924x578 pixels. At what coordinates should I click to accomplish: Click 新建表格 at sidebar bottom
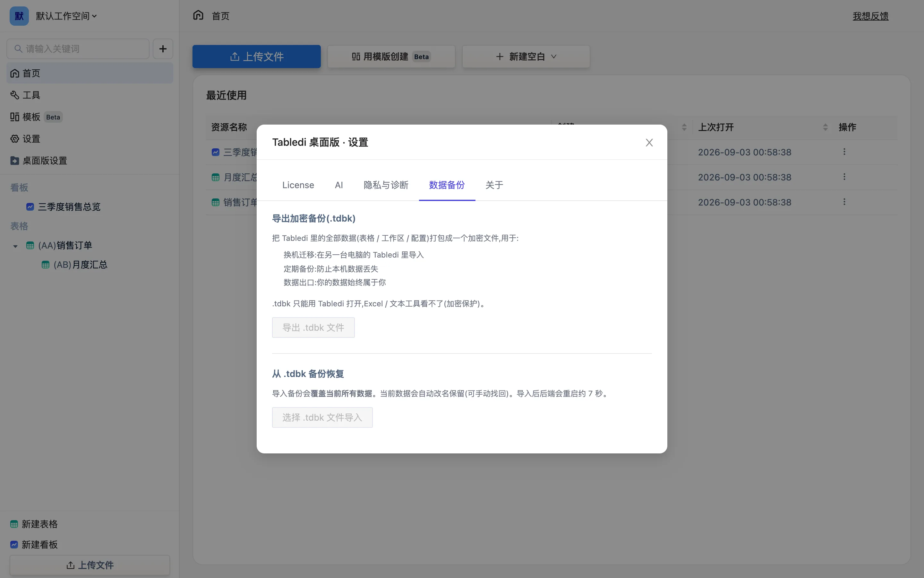pyautogui.click(x=34, y=524)
